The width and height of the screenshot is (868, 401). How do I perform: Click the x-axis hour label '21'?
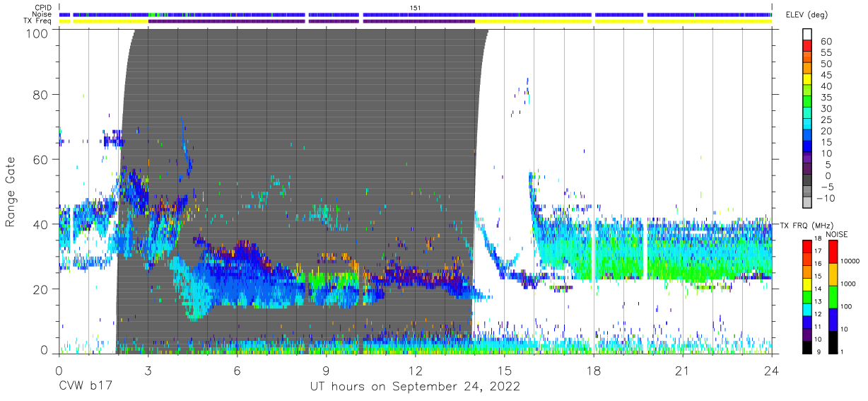683,370
